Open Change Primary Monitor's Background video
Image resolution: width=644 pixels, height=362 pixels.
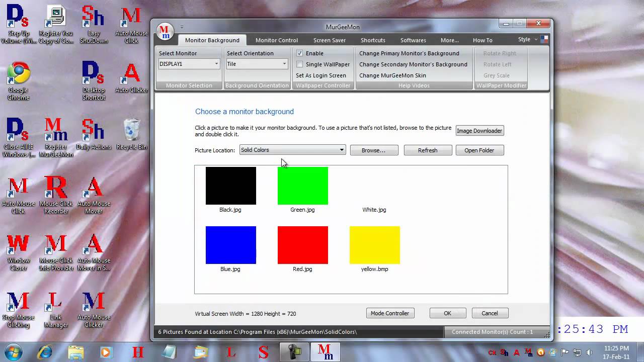409,53
